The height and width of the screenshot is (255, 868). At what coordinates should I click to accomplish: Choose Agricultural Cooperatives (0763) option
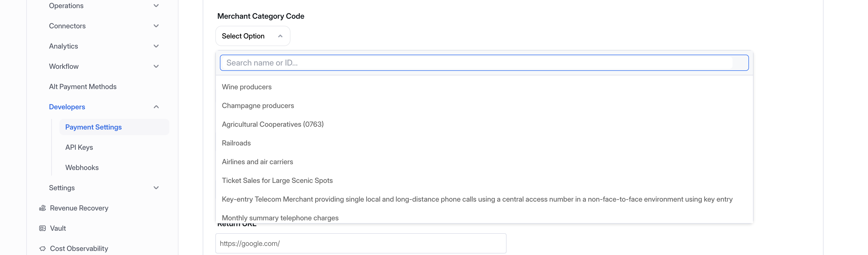coord(272,124)
